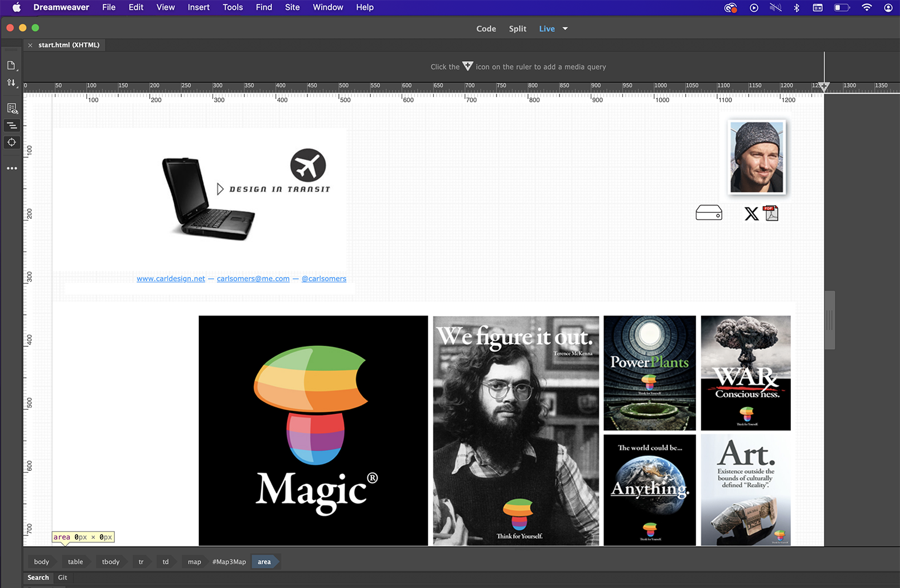Toggle the Inspect mode crosshair icon
The width and height of the screenshot is (900, 588).
[x=11, y=142]
